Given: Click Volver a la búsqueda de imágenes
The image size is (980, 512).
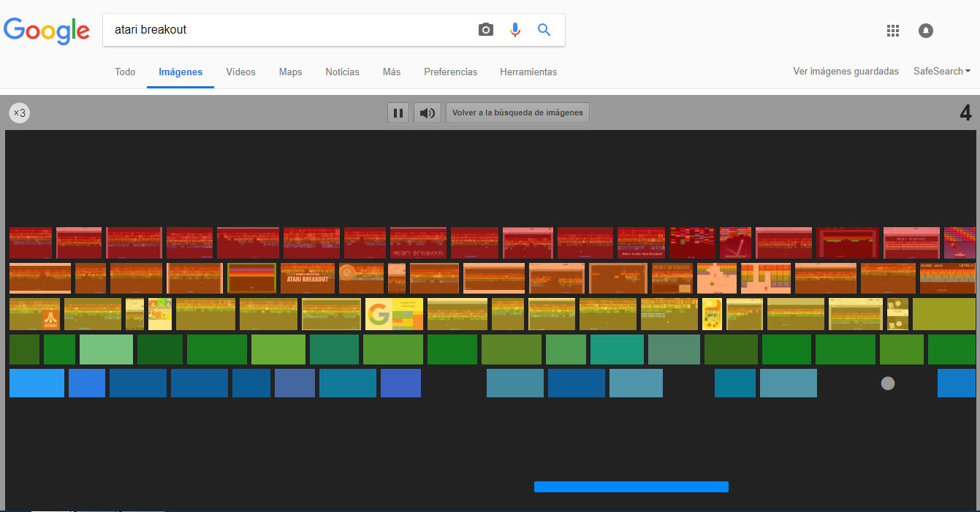Looking at the screenshot, I should pos(517,113).
